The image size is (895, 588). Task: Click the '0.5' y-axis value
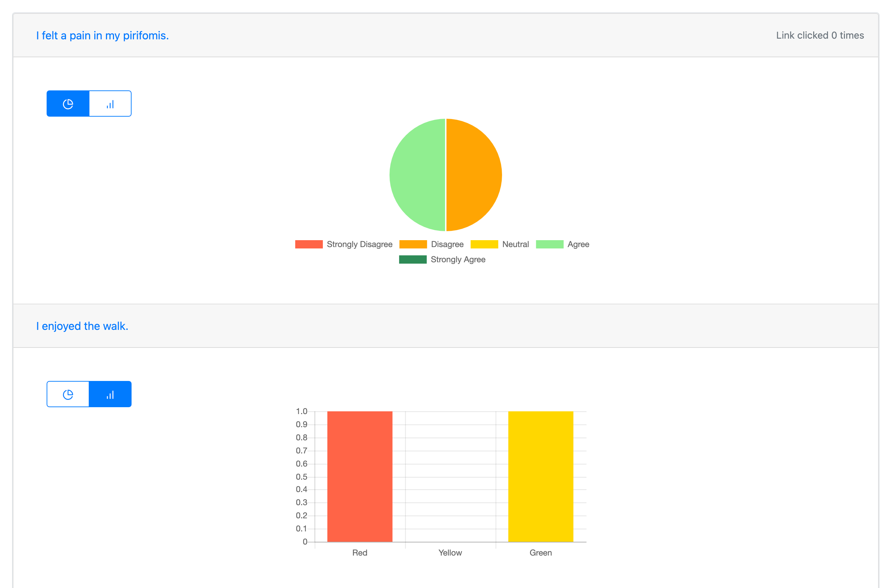[x=301, y=477]
